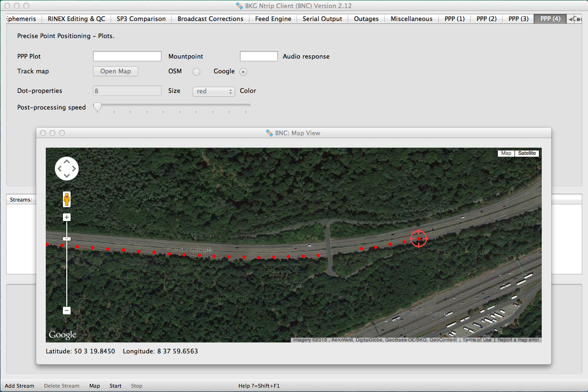Click the PPP Plot Mountpoint input field
The width and height of the screenshot is (588, 392).
[x=127, y=56]
